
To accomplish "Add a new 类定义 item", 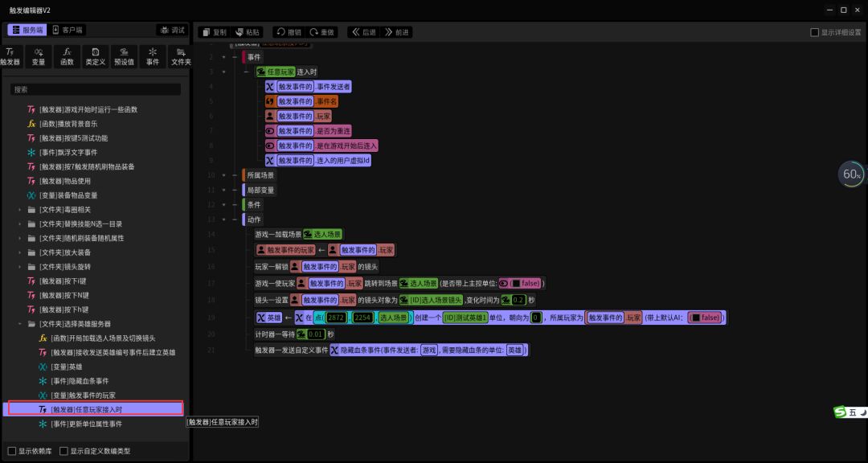I will pos(95,56).
